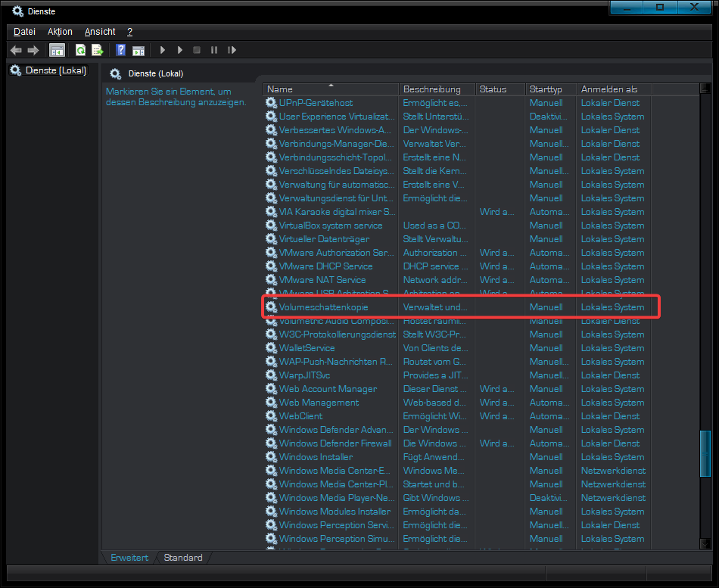The image size is (719, 588).
Task: Click the action pane toggle toolbar icon
Action: [139, 51]
